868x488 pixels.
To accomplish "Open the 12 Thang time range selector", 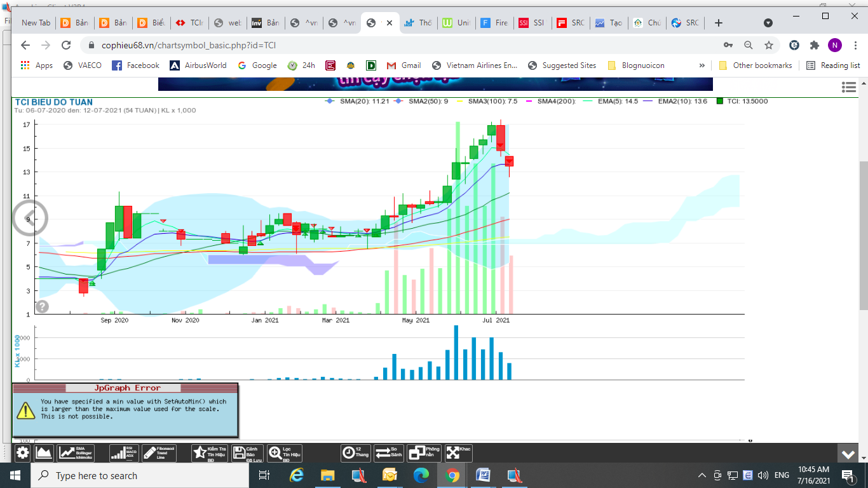I will click(355, 453).
